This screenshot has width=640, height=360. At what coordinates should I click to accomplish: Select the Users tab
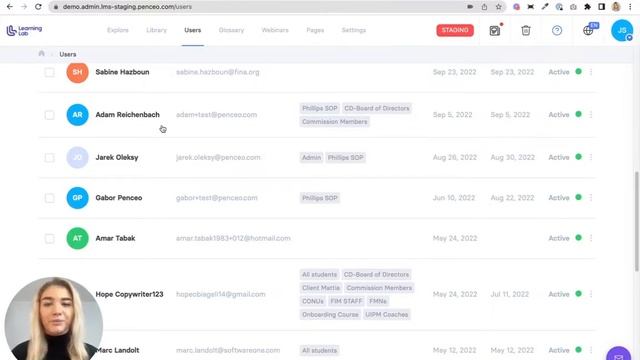pyautogui.click(x=193, y=30)
